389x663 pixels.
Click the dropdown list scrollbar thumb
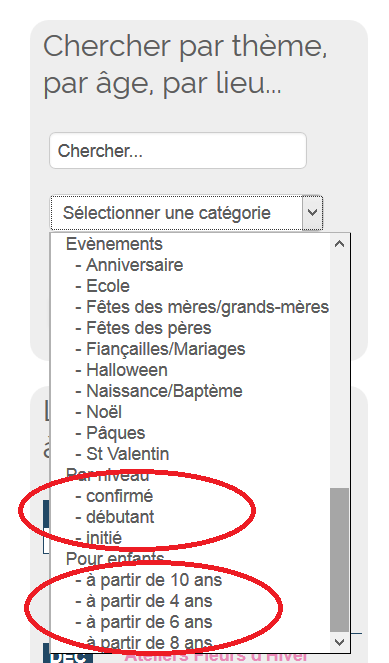(x=340, y=560)
